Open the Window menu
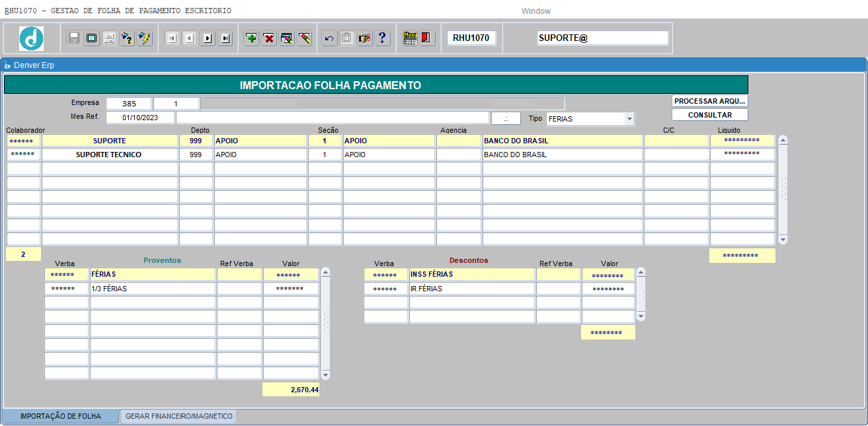 (535, 11)
